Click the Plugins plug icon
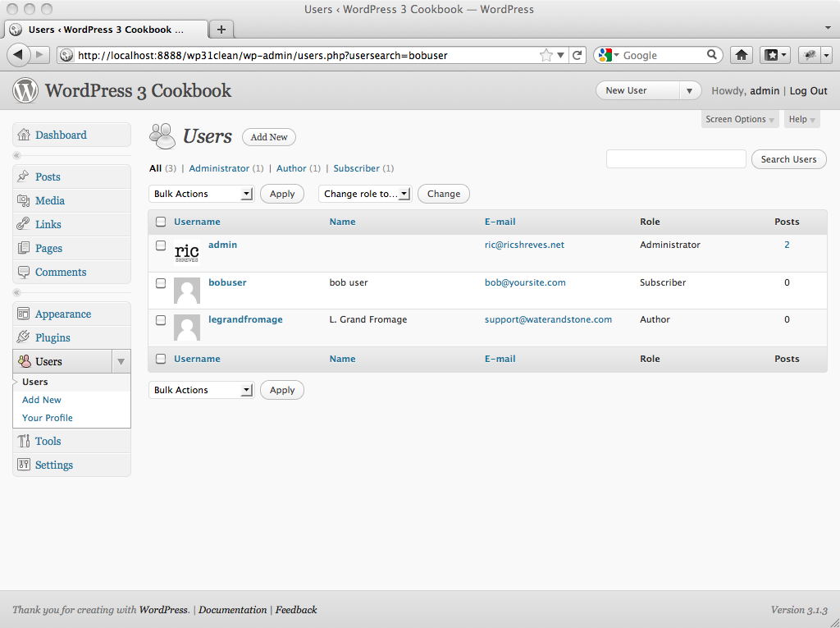840x628 pixels. pos(23,337)
